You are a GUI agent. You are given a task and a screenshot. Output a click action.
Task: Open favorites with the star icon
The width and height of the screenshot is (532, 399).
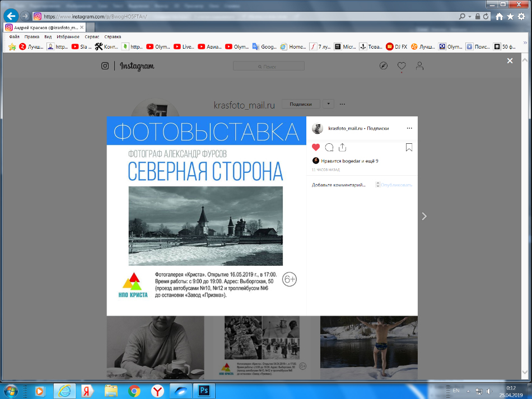click(x=510, y=17)
